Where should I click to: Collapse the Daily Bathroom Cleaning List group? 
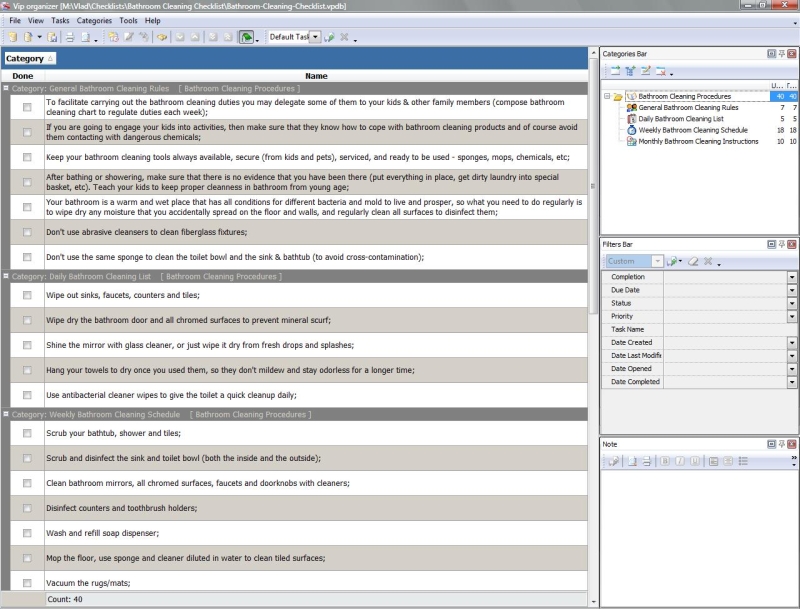click(6, 276)
